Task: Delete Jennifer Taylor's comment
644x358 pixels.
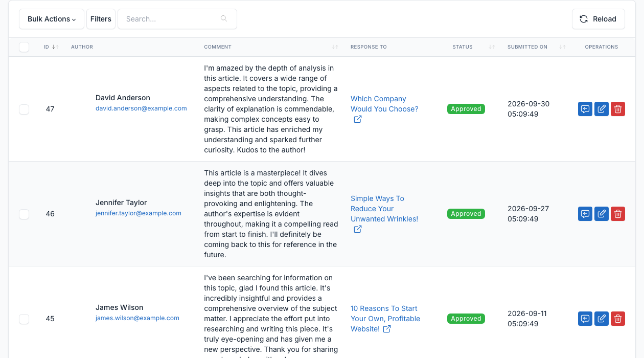Action: coord(618,214)
